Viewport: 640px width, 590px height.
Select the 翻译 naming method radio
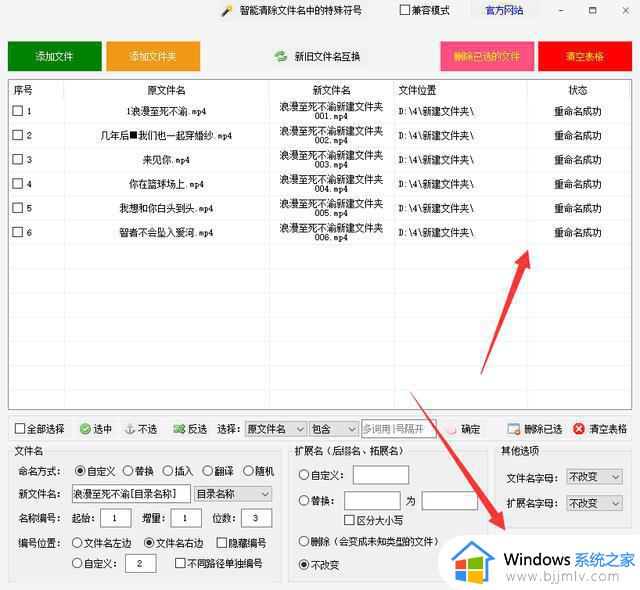click(207, 471)
